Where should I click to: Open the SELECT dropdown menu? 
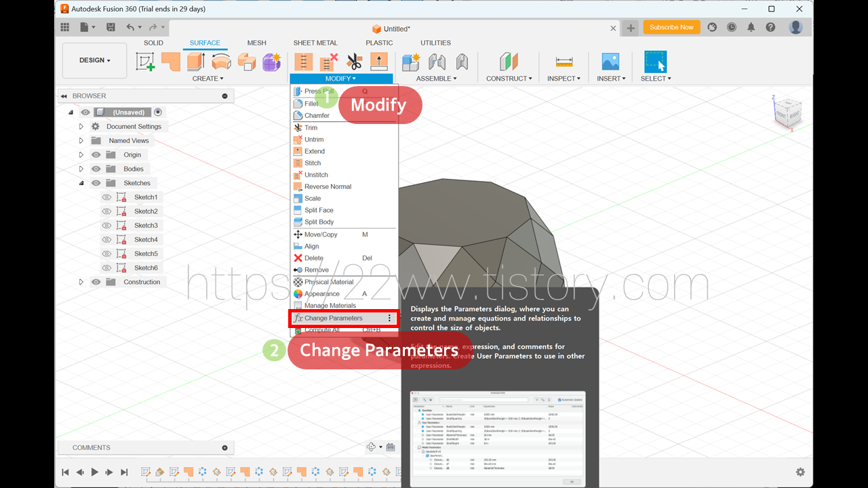[656, 79]
